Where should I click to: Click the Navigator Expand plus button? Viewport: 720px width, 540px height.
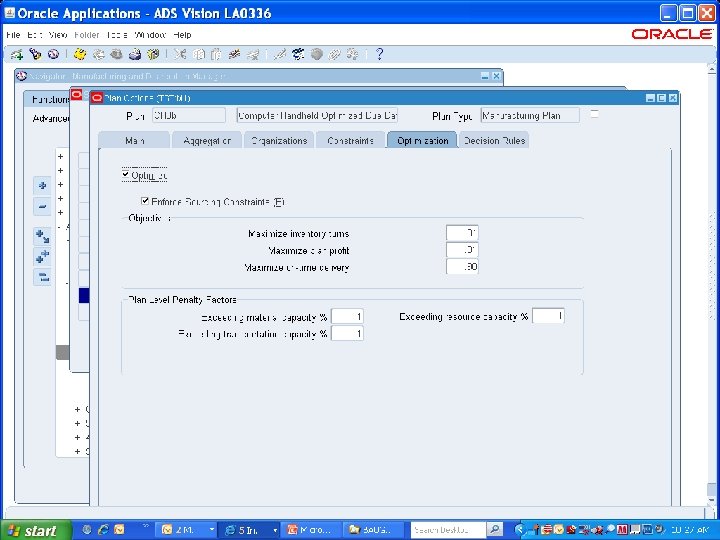pos(42,186)
